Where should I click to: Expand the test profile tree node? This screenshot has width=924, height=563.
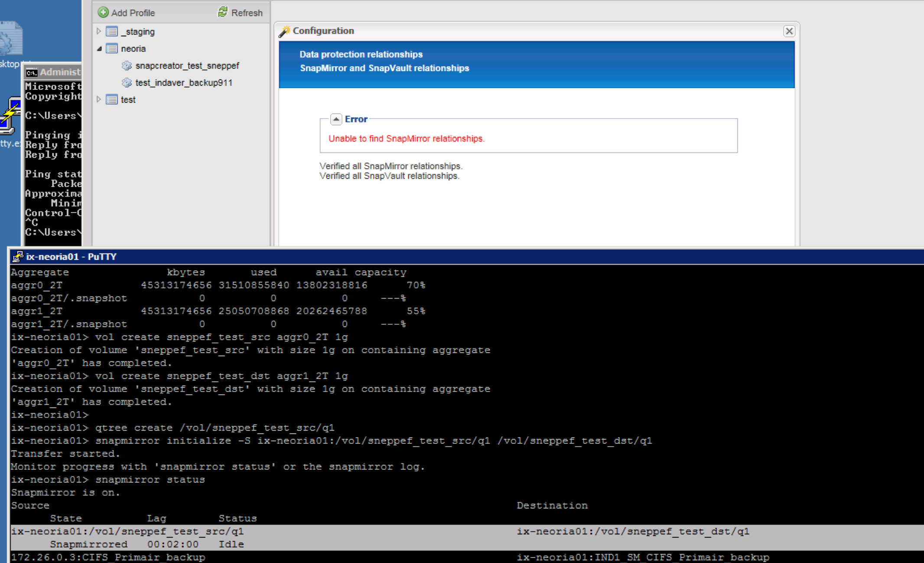tap(99, 99)
